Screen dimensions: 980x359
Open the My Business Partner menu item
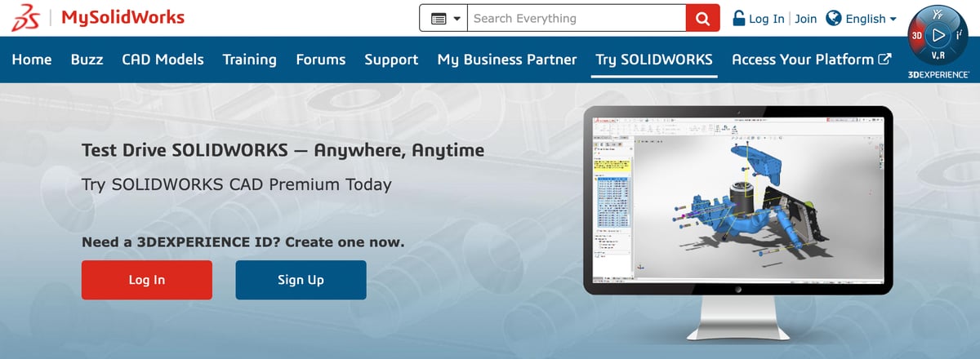(x=507, y=60)
